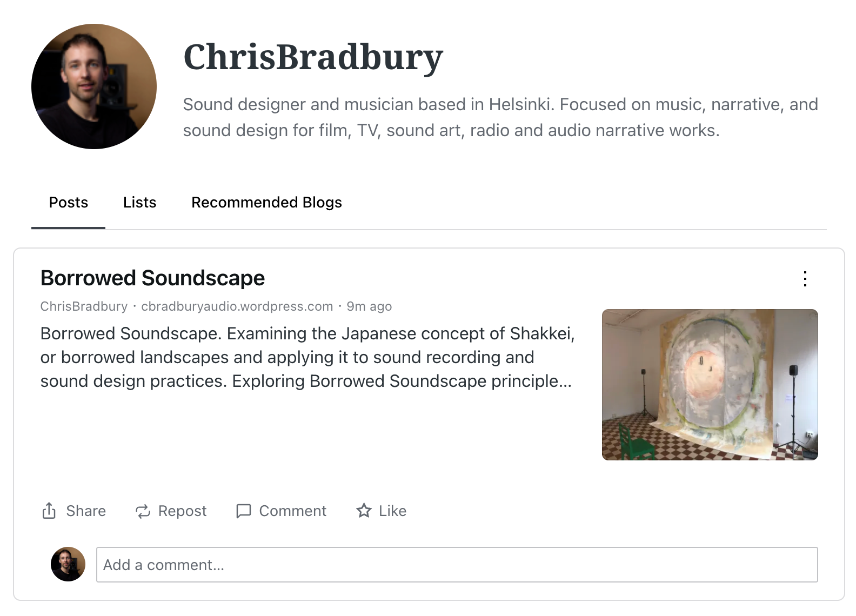
Task: Open the Lists tab
Action: (x=139, y=202)
